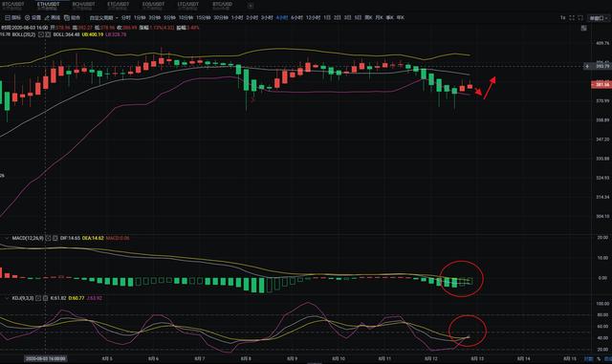
Task: Click the KDJ(9,3,3) indicator label
Action: [x=23, y=298]
